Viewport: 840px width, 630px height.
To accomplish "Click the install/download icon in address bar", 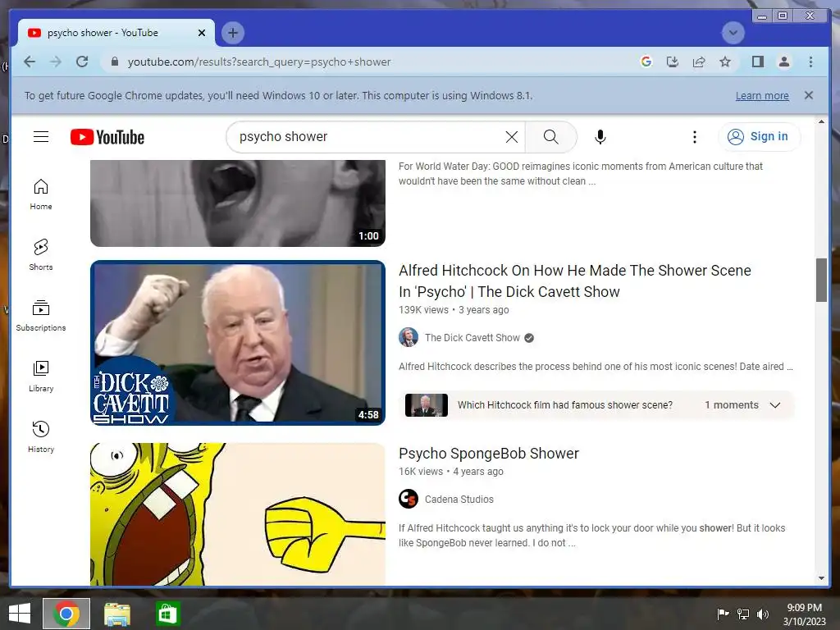I will (673, 62).
